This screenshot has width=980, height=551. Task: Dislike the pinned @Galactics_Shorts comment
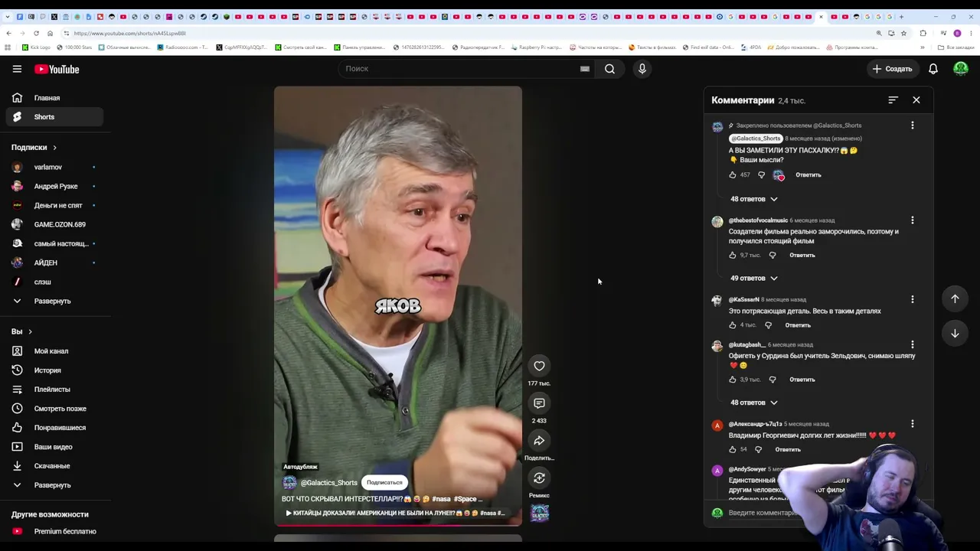pyautogui.click(x=761, y=175)
